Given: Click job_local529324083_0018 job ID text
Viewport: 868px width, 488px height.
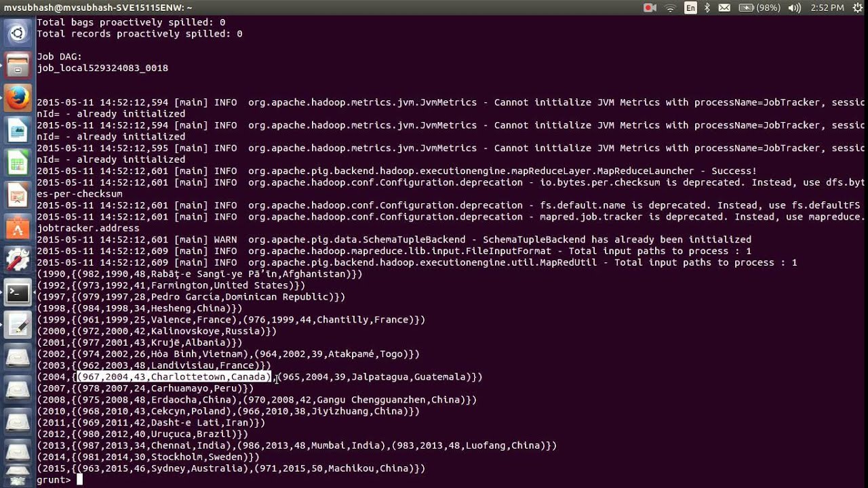Looking at the screenshot, I should 102,68.
